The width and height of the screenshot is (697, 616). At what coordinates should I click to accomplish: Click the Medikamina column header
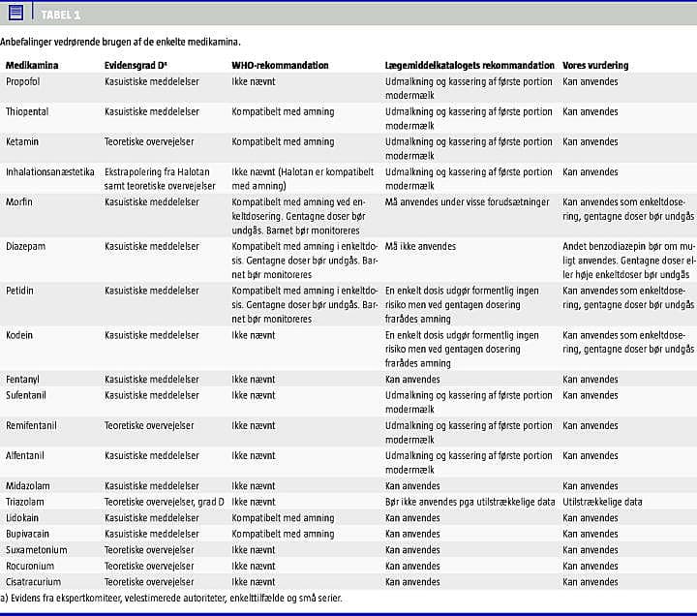30,66
